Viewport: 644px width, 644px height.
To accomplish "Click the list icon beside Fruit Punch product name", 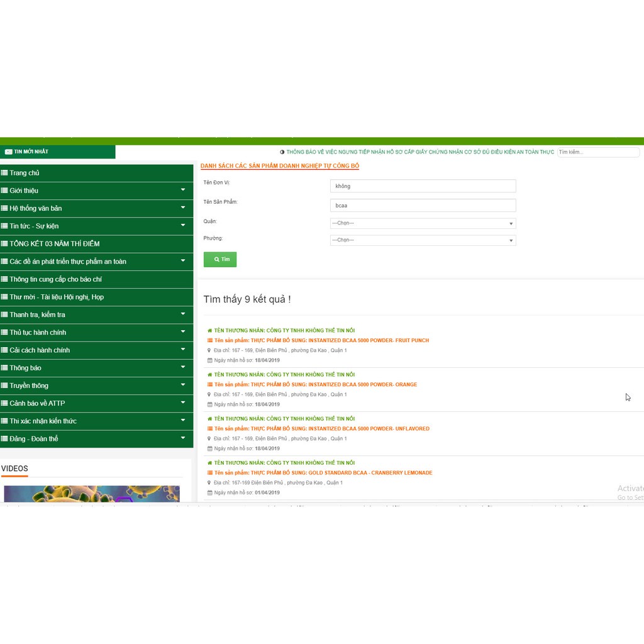I will pos(210,341).
